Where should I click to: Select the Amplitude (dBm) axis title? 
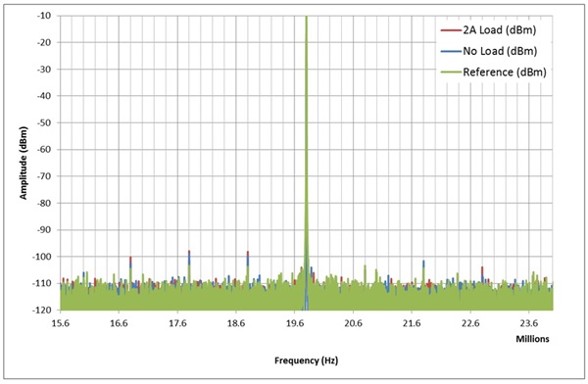point(24,163)
